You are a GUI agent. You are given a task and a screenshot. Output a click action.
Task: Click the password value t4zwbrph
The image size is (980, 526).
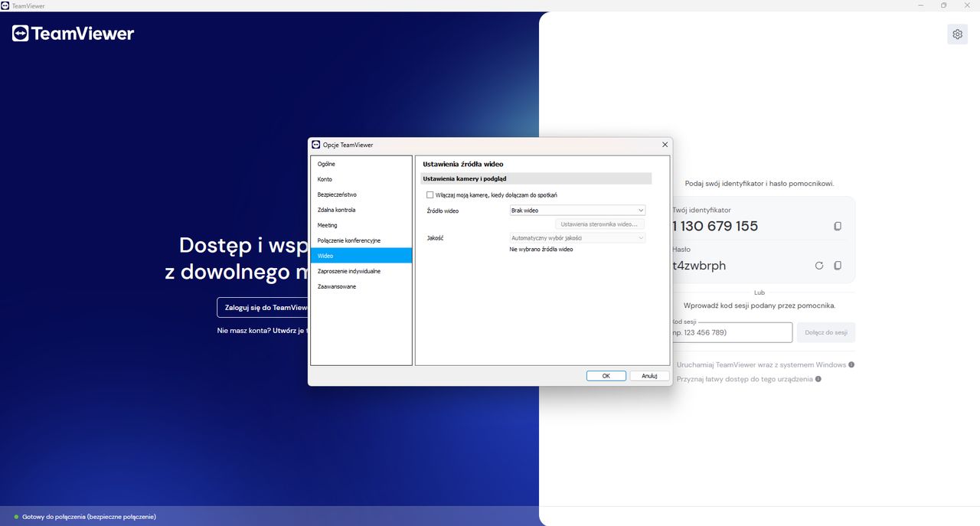tap(699, 266)
